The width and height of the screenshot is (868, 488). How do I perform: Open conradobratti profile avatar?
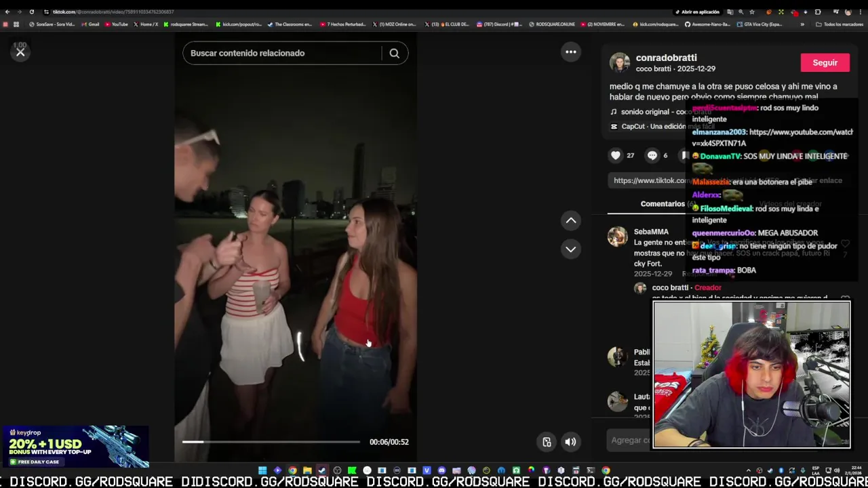pos(620,62)
